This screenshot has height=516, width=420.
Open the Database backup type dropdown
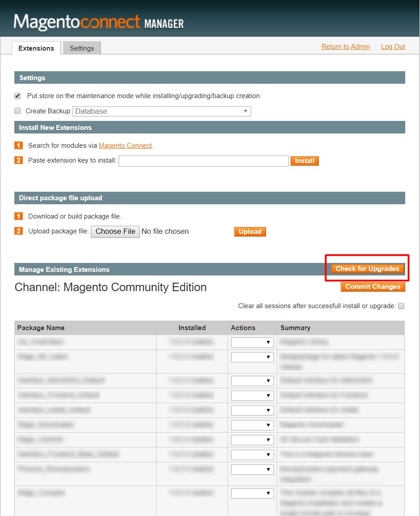coord(162,111)
